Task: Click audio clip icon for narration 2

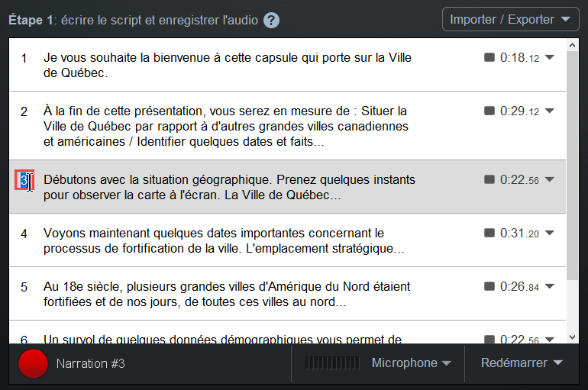Action: click(489, 111)
